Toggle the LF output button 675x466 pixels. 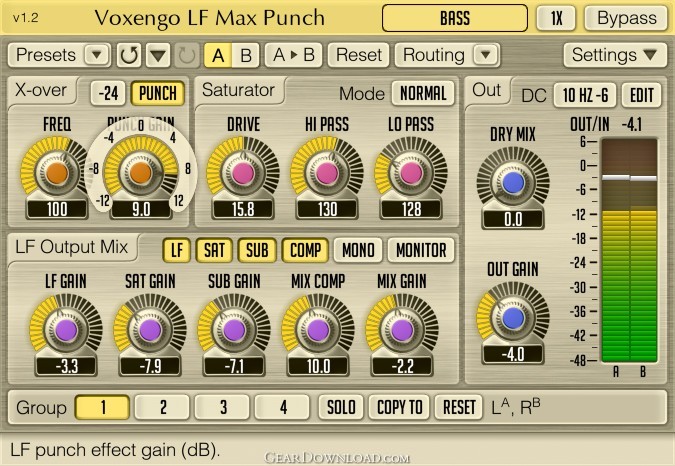(x=176, y=250)
